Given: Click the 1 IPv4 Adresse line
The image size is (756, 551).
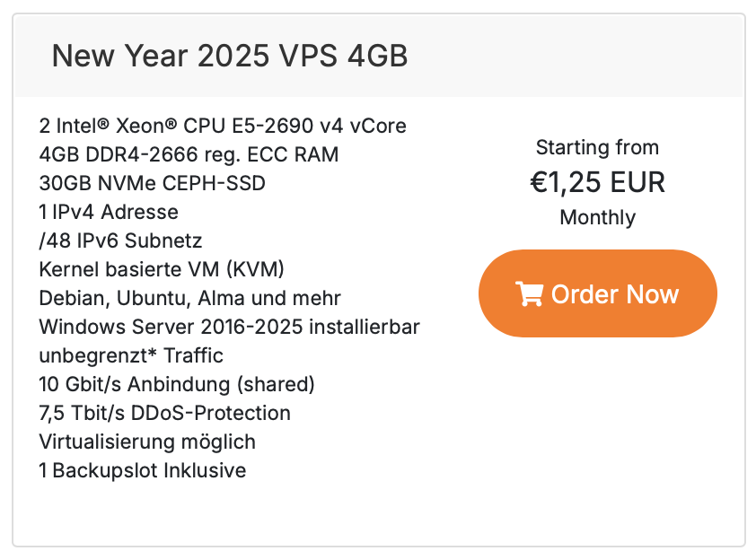Looking at the screenshot, I should pyautogui.click(x=109, y=212).
